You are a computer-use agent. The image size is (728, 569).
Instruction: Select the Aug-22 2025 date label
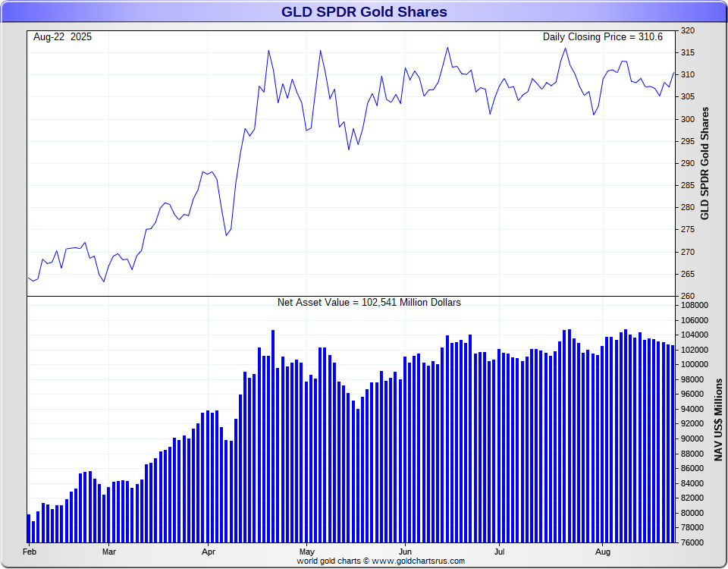[x=62, y=37]
